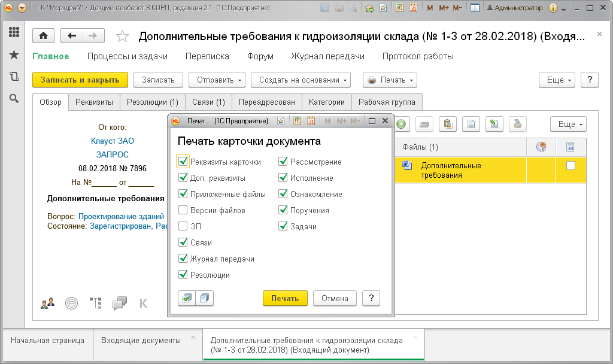613x364 pixels.
Task: Click the info icon in main title bar
Action: tap(553, 8)
